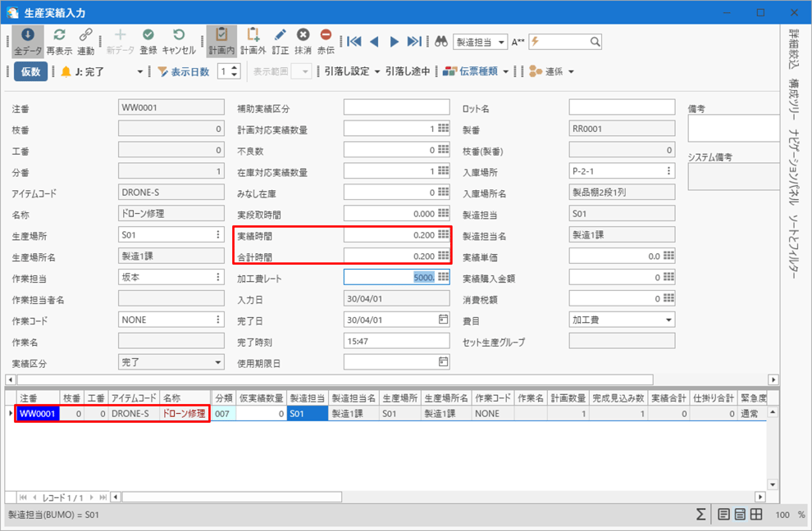Toggle the 仮数 button
Screen dimensions: 812x531
30,71
